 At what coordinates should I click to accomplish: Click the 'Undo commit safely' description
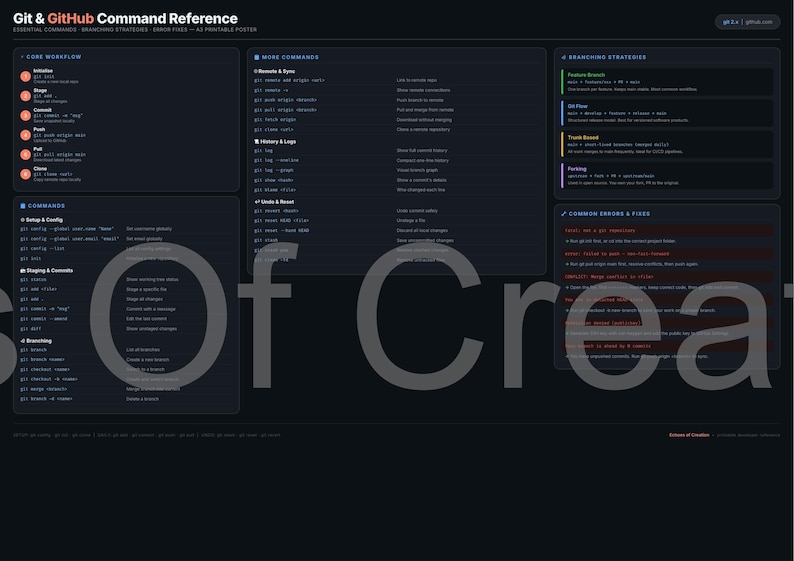point(417,211)
